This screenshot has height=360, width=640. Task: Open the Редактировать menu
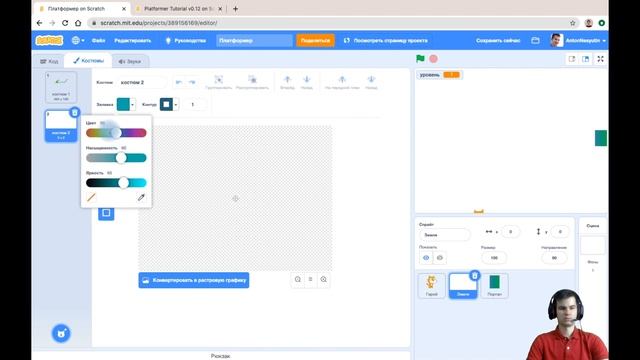(133, 40)
